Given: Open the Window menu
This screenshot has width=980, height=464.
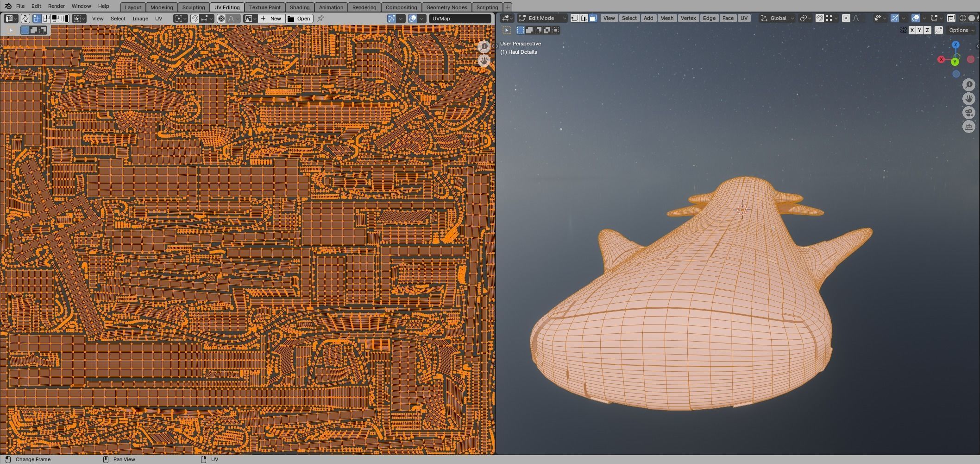Looking at the screenshot, I should pos(81,6).
